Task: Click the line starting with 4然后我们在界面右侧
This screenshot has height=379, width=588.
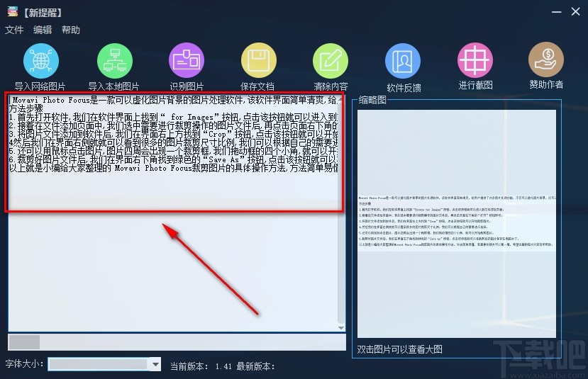Action: click(174, 142)
